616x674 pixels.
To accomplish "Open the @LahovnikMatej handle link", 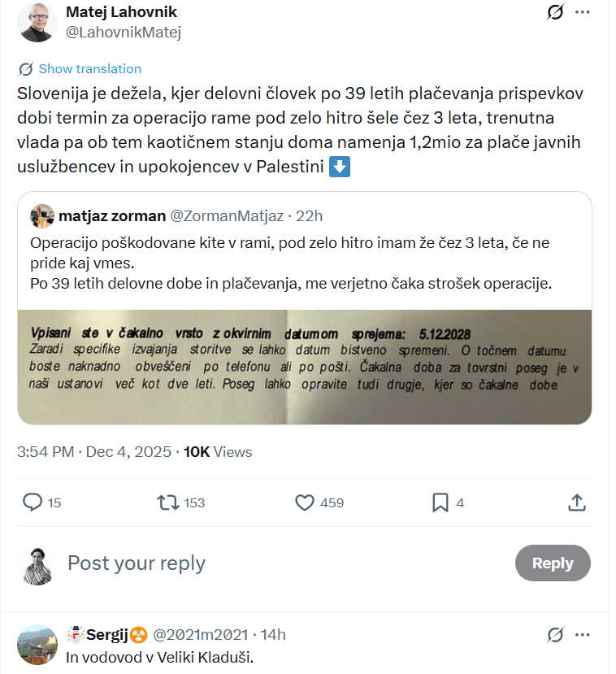I will 123,33.
